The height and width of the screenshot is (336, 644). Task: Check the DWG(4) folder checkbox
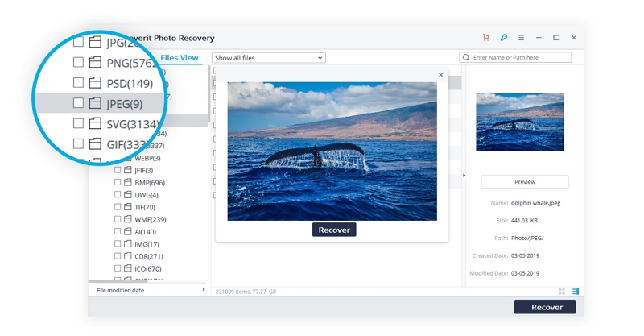pos(118,194)
